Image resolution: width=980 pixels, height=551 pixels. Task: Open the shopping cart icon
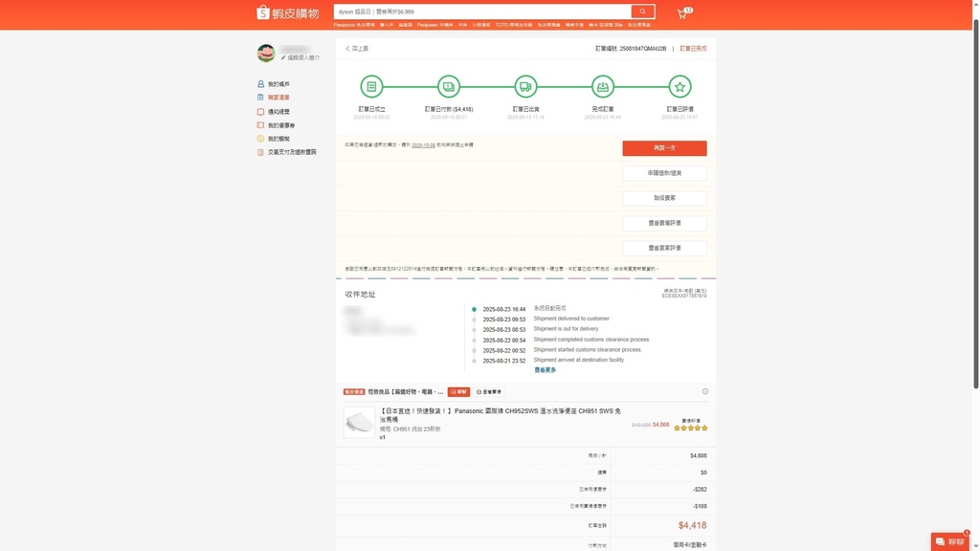click(682, 13)
